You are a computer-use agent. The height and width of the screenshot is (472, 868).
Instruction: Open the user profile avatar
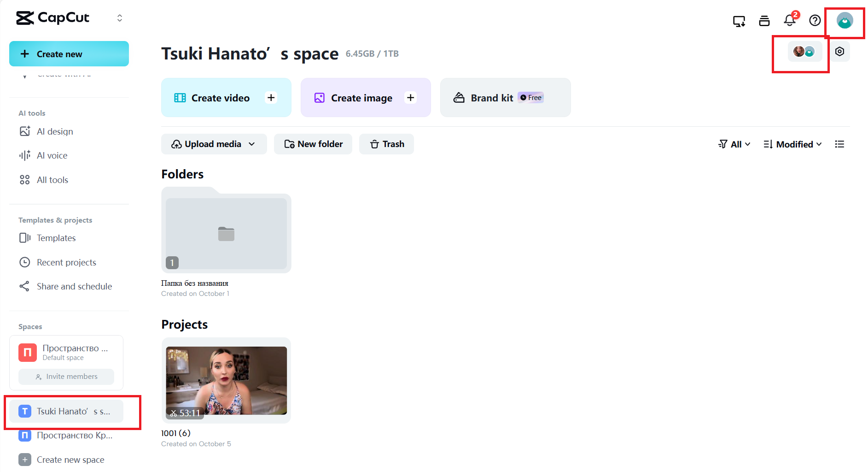(x=845, y=21)
